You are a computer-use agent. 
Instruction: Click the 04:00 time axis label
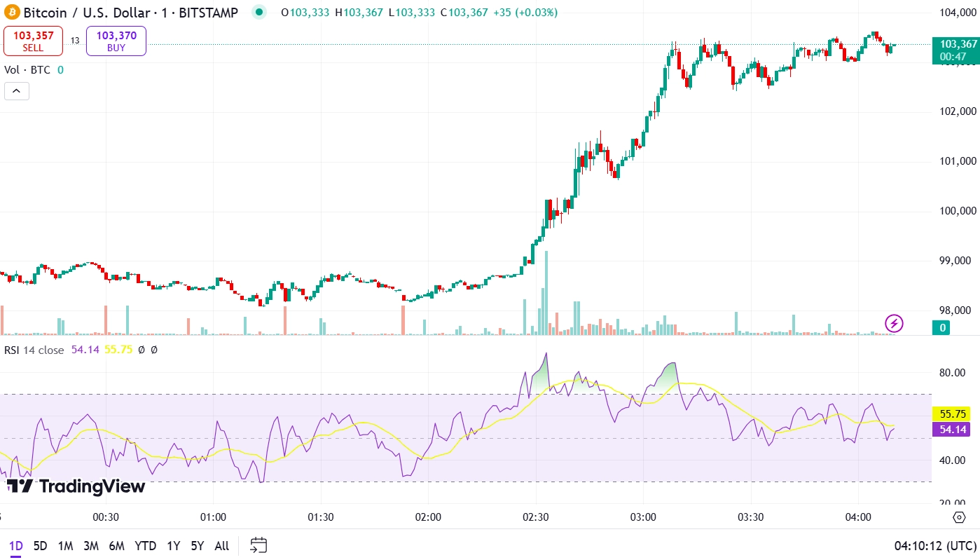tap(858, 517)
